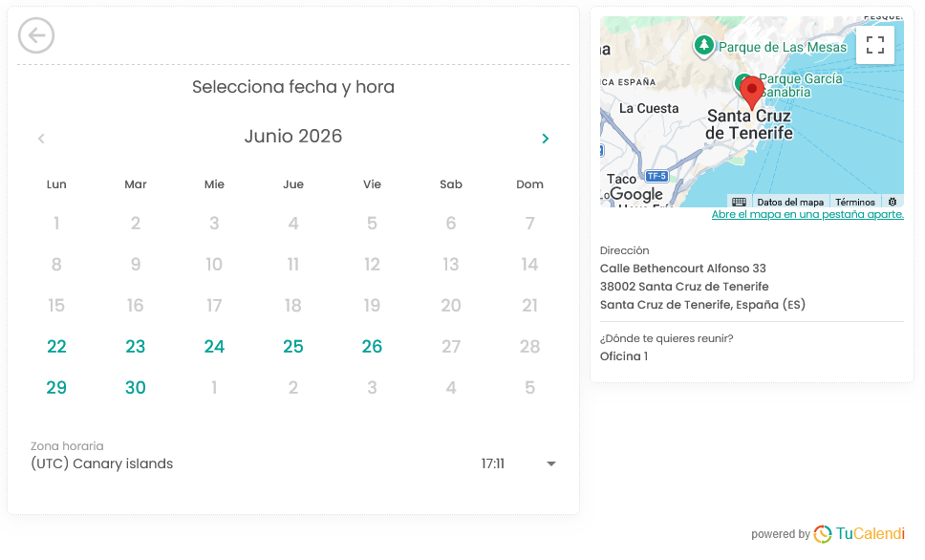Click disabled date 28 in June

coord(529,346)
